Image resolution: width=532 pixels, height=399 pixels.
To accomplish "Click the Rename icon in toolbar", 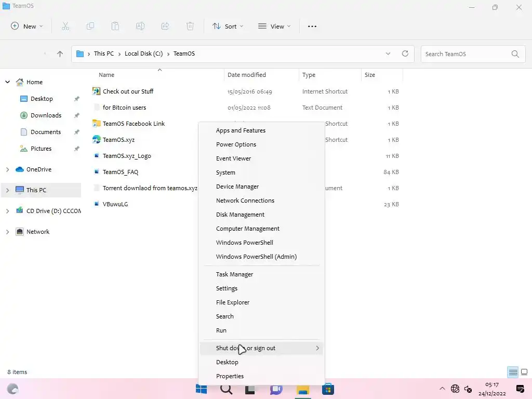I will (140, 26).
